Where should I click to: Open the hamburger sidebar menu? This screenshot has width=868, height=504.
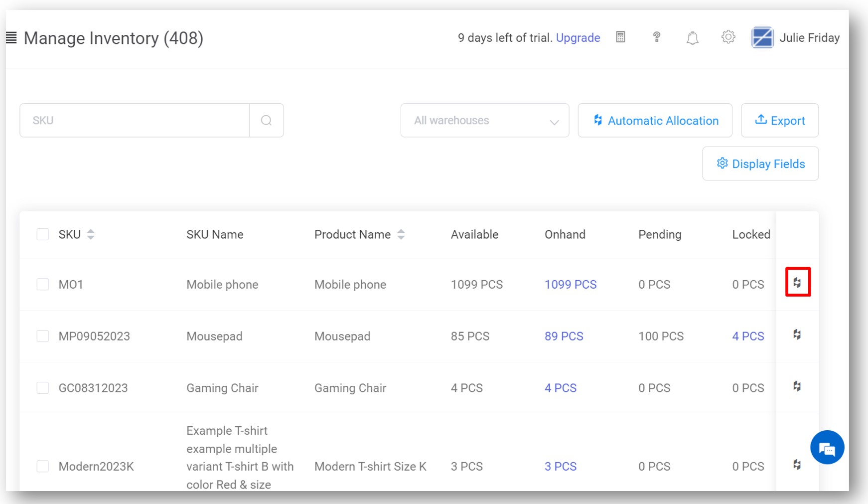(11, 38)
